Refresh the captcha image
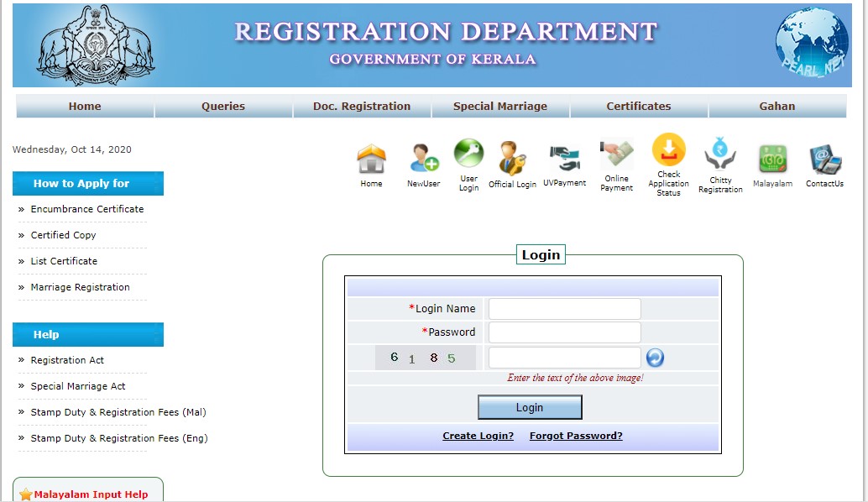 coord(655,357)
